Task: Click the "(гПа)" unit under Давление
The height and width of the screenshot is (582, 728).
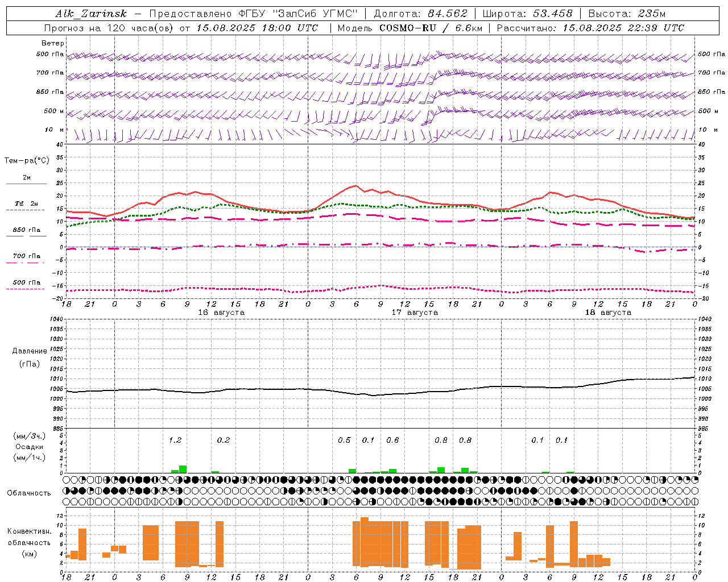Action: pos(30,364)
